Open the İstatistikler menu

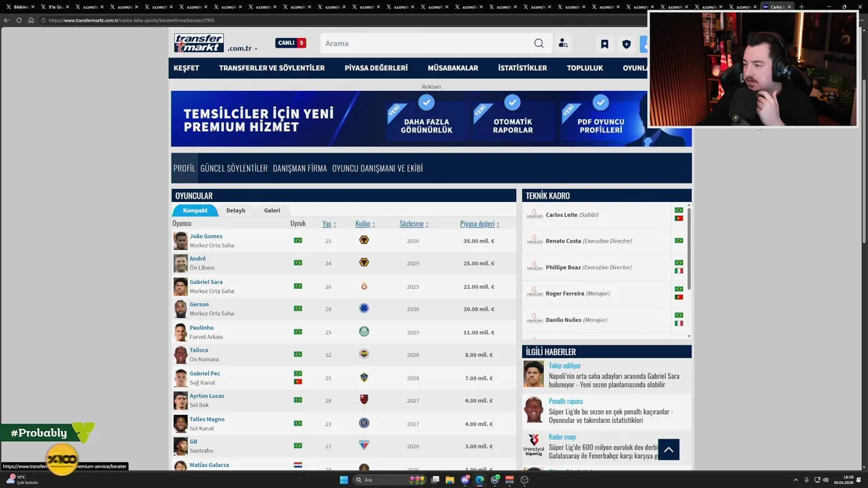point(522,68)
